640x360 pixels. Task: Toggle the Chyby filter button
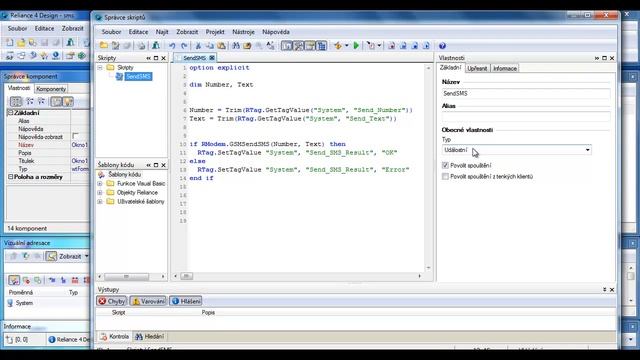point(112,301)
